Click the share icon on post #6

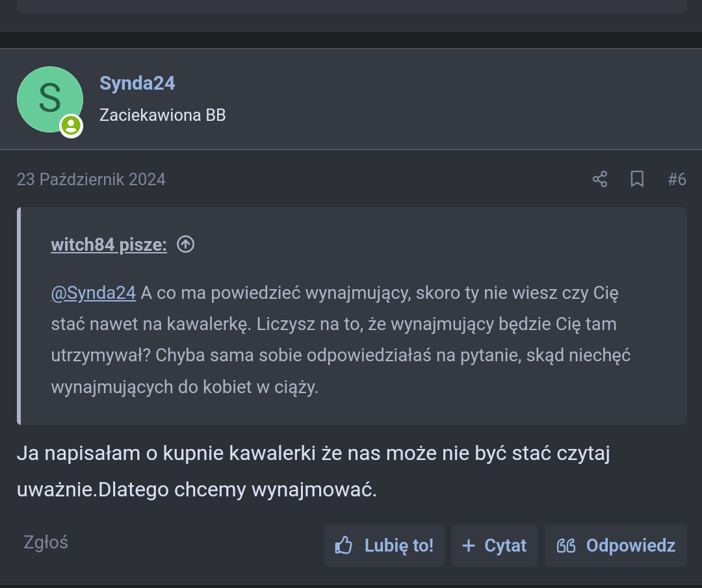click(600, 179)
